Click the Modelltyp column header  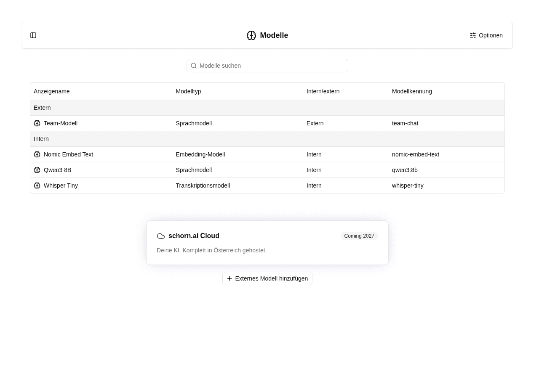[x=188, y=91]
